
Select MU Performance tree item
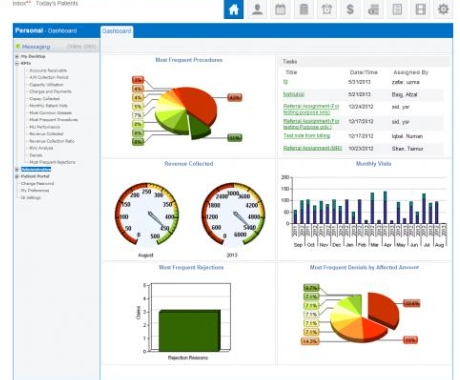pos(45,127)
